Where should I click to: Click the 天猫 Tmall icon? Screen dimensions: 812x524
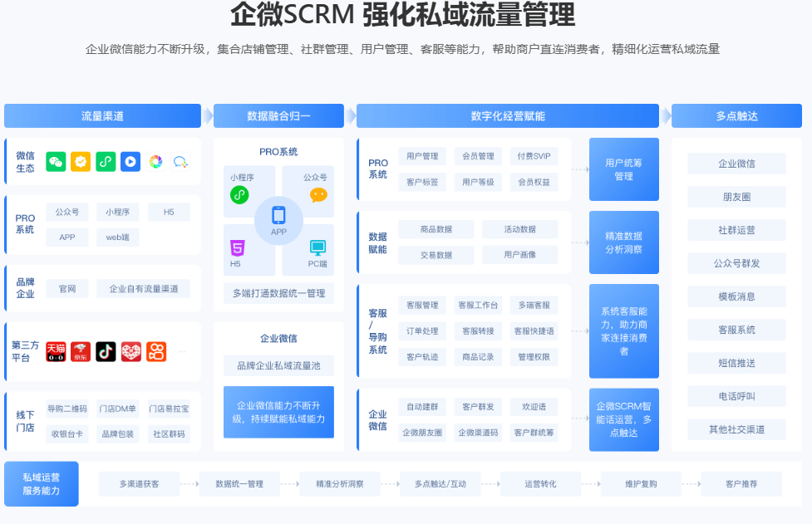(x=56, y=351)
